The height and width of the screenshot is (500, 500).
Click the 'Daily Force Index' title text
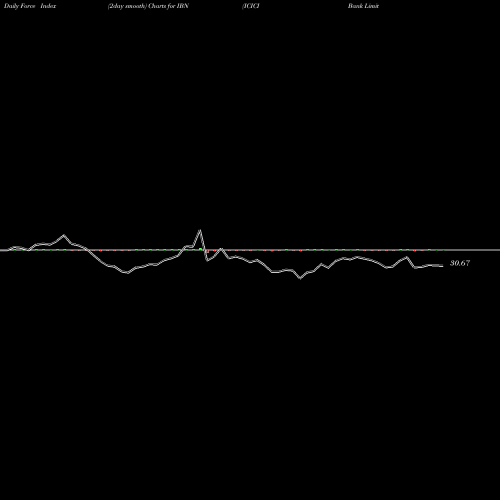coord(30,6)
